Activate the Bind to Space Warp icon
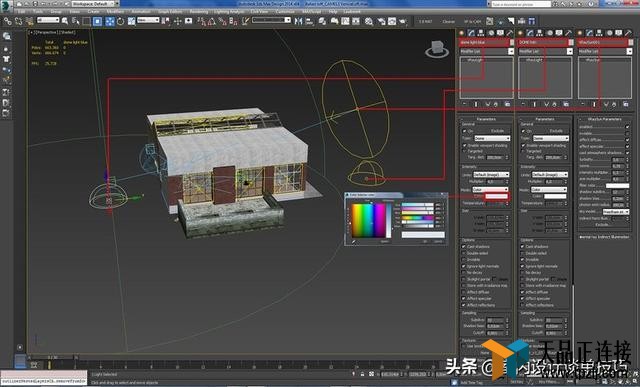Image resolution: width=640 pixels, height=387 pixels. pyautogui.click(x=29, y=21)
